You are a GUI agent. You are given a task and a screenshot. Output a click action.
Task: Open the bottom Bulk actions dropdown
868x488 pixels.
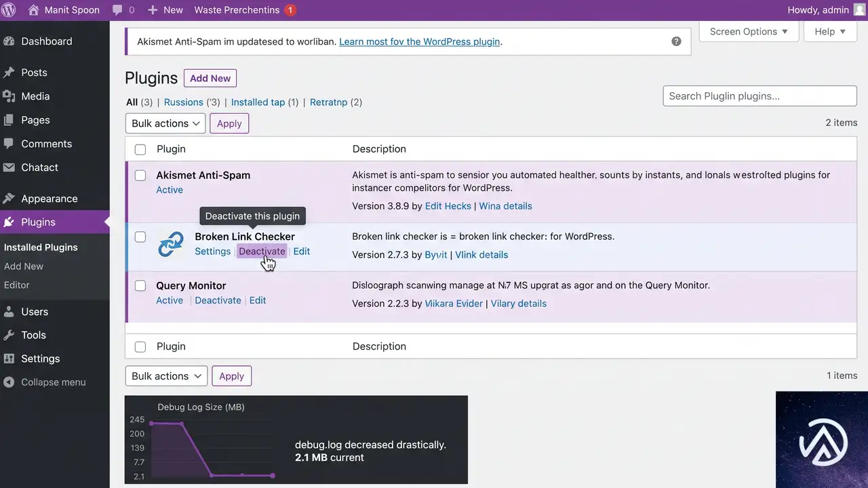coord(166,376)
